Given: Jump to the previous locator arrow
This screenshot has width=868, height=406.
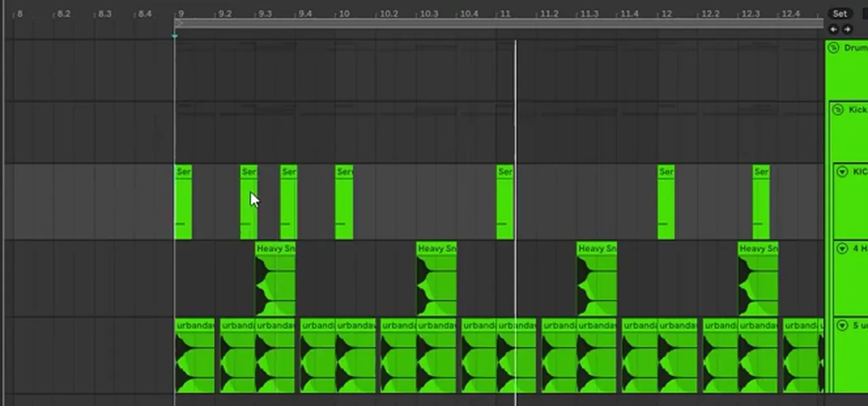Looking at the screenshot, I should (x=833, y=29).
